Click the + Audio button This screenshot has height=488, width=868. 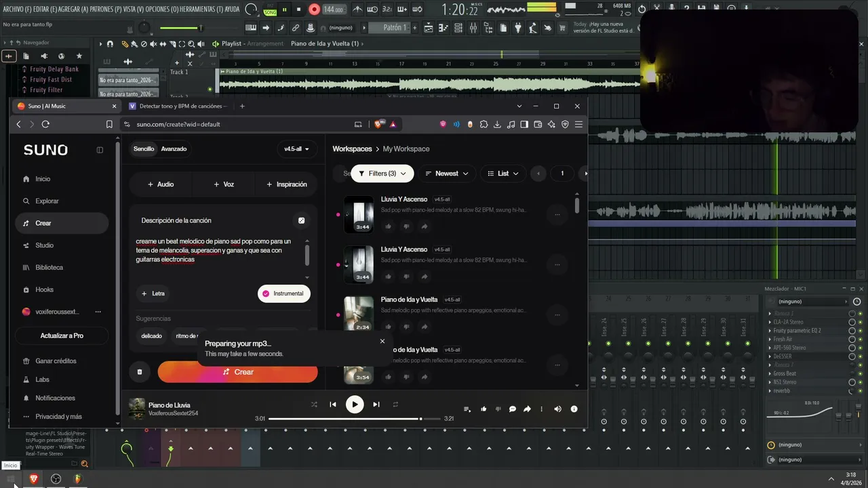[x=161, y=184]
